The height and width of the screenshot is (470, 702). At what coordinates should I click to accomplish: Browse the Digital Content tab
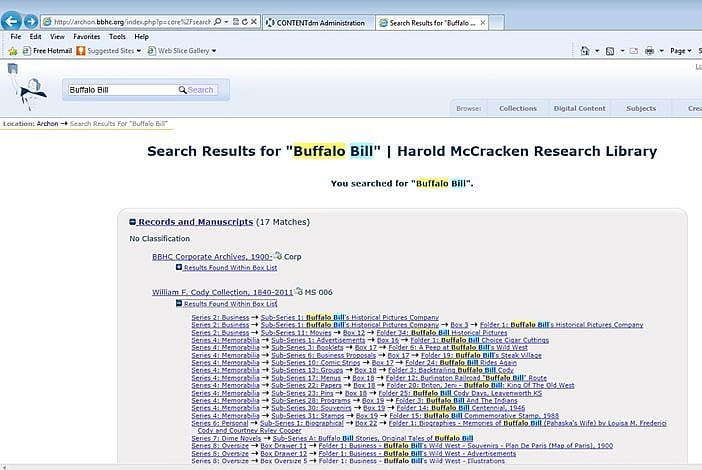click(x=579, y=108)
